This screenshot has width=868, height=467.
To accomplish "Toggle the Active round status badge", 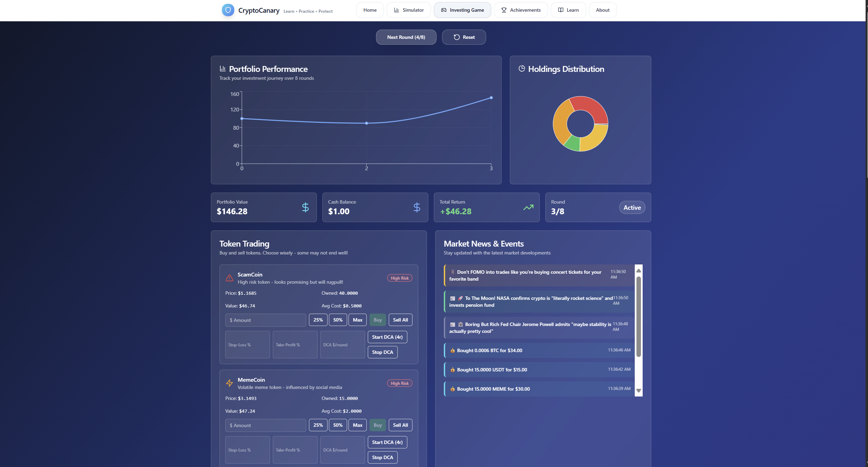I will (632, 207).
